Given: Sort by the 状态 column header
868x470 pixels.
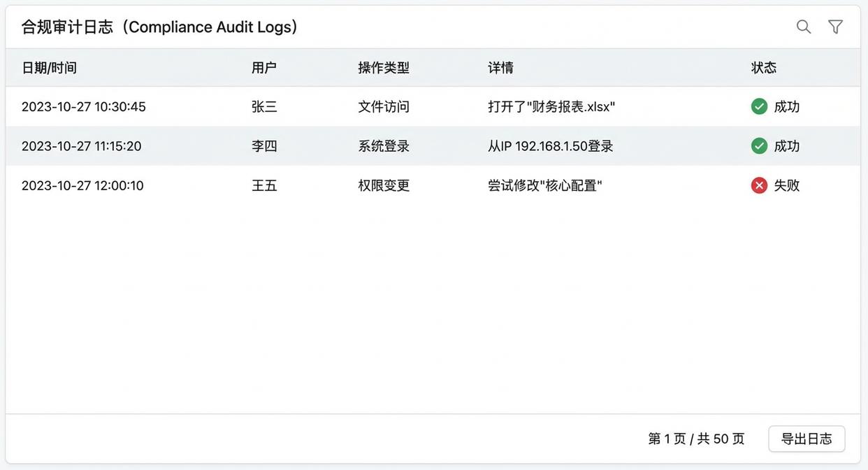Looking at the screenshot, I should pyautogui.click(x=763, y=67).
